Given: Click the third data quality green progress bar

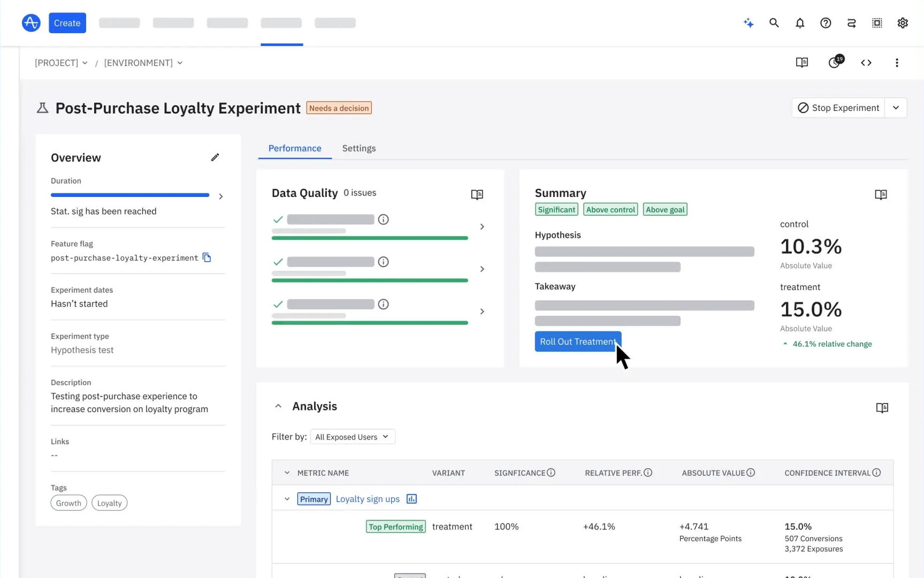Looking at the screenshot, I should pos(370,323).
